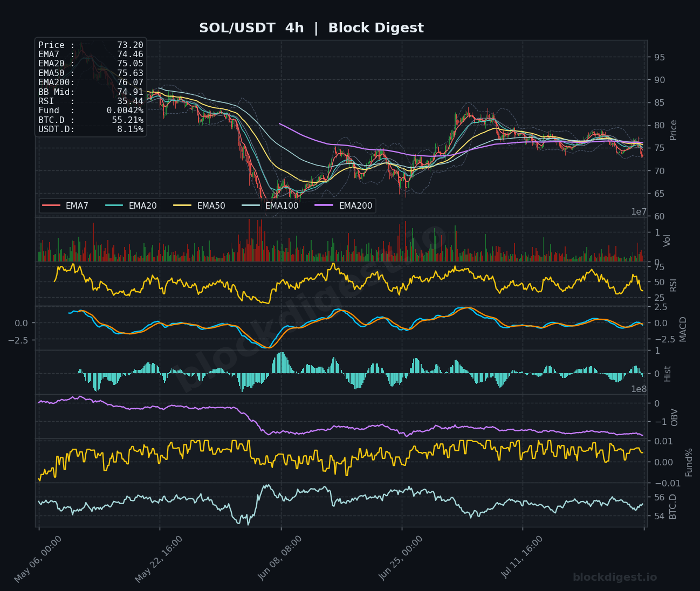The image size is (700, 591).
Task: Click the OBV axis label
Action: (674, 417)
